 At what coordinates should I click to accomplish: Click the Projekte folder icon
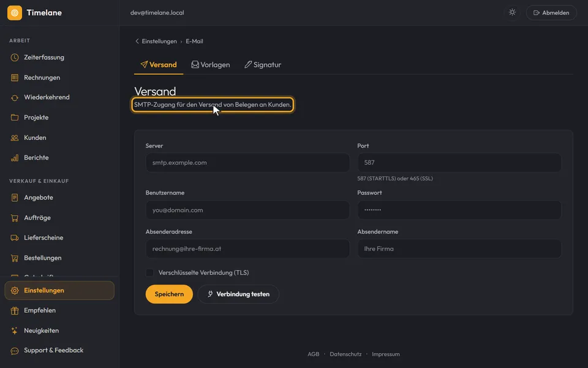pos(15,118)
